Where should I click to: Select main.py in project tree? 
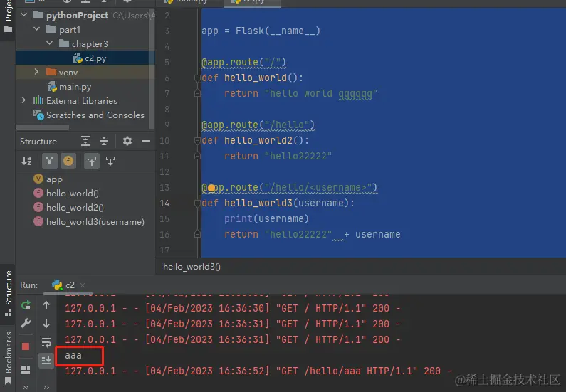[69, 87]
